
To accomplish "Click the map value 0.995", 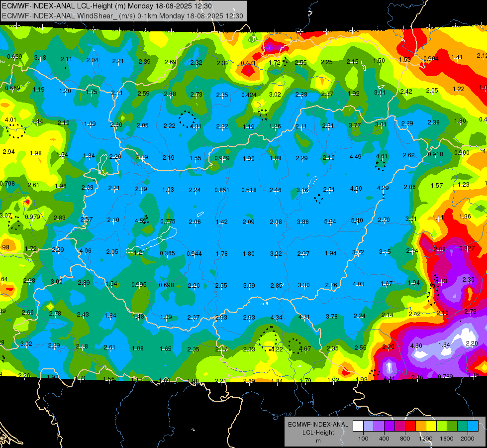I will 139,284.
